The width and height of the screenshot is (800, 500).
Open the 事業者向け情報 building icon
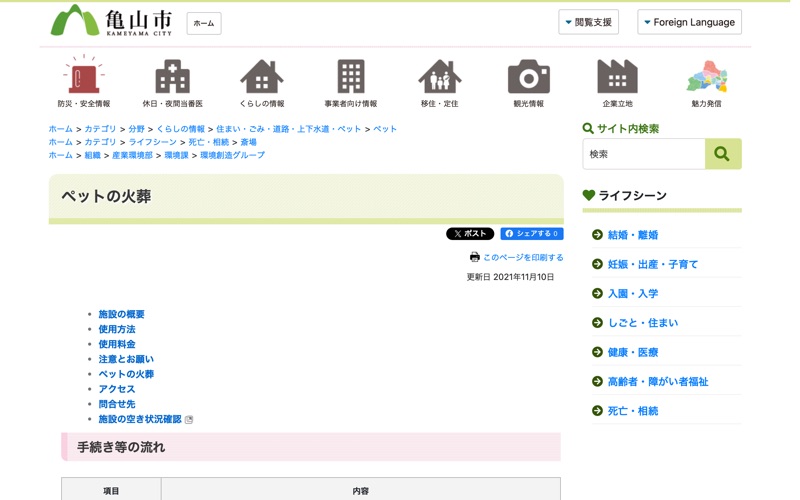[x=351, y=77]
